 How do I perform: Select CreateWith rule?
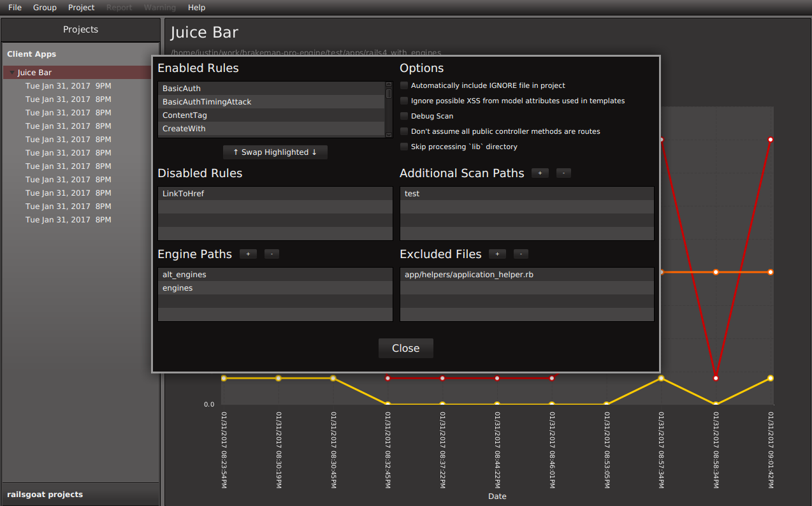pyautogui.click(x=271, y=129)
